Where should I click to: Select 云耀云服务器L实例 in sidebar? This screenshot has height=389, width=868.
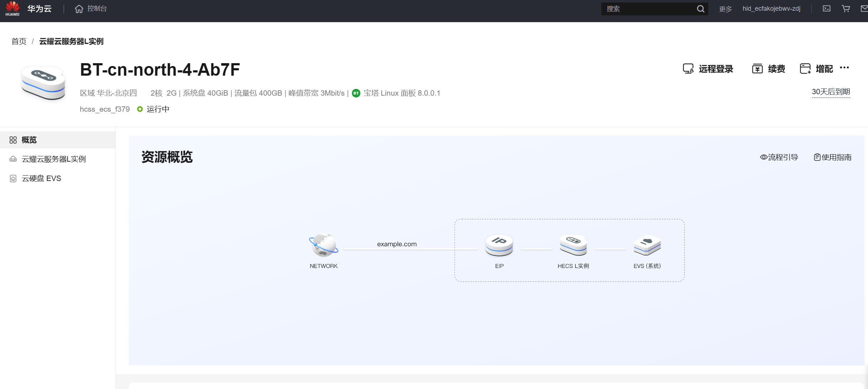click(x=54, y=159)
